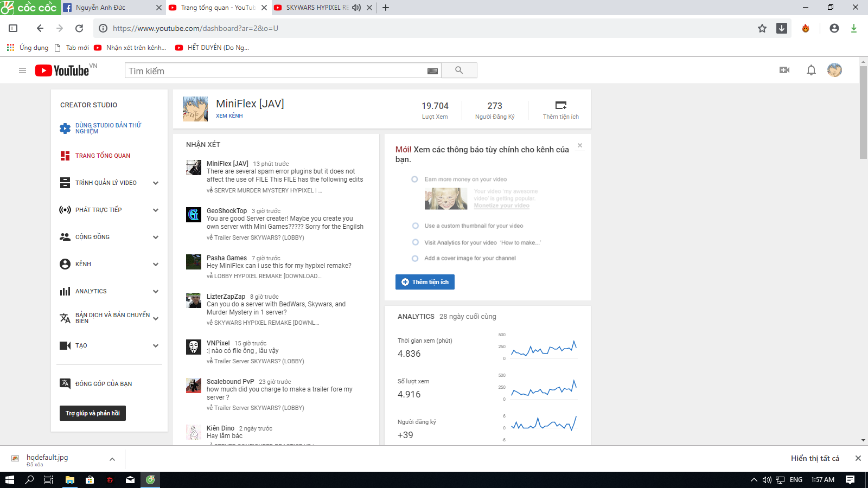Click the Cốc Cốc download arrow icon
The width and height of the screenshot is (868, 488).
[782, 28]
